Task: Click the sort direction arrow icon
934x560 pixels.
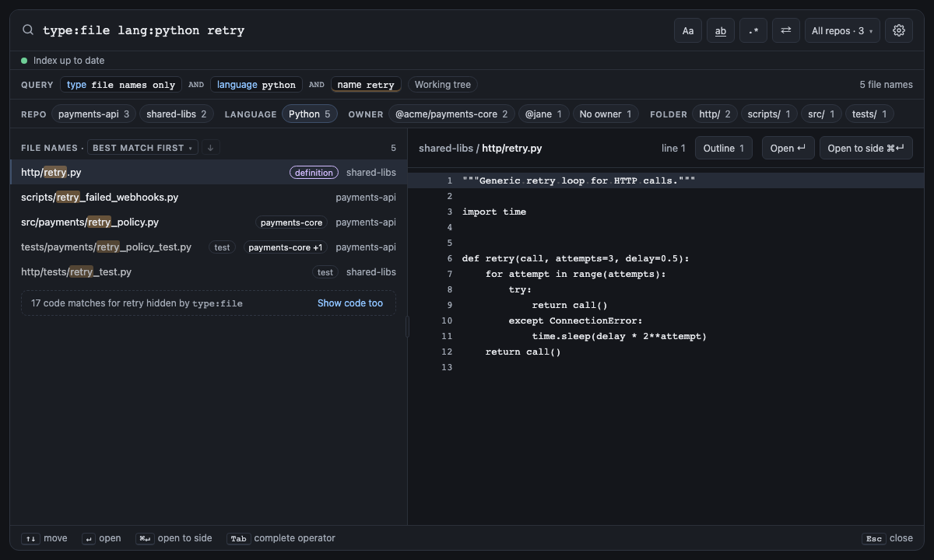Action: (210, 148)
